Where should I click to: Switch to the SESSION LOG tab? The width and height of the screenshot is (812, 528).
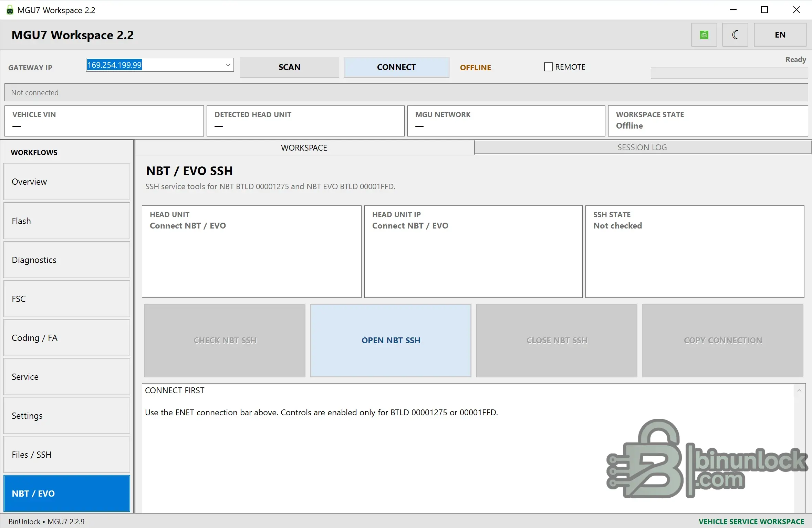(x=642, y=148)
